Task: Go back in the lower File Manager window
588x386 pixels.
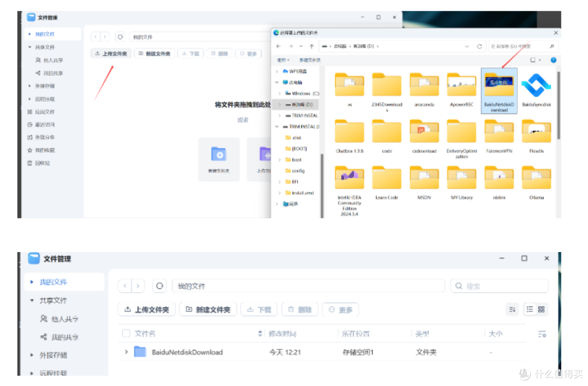Action: point(125,286)
